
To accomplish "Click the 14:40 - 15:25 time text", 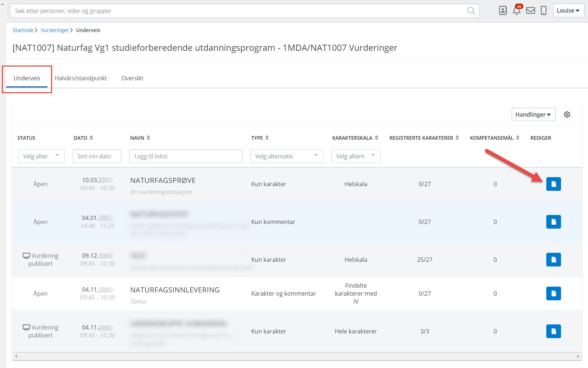I will pos(97,226).
